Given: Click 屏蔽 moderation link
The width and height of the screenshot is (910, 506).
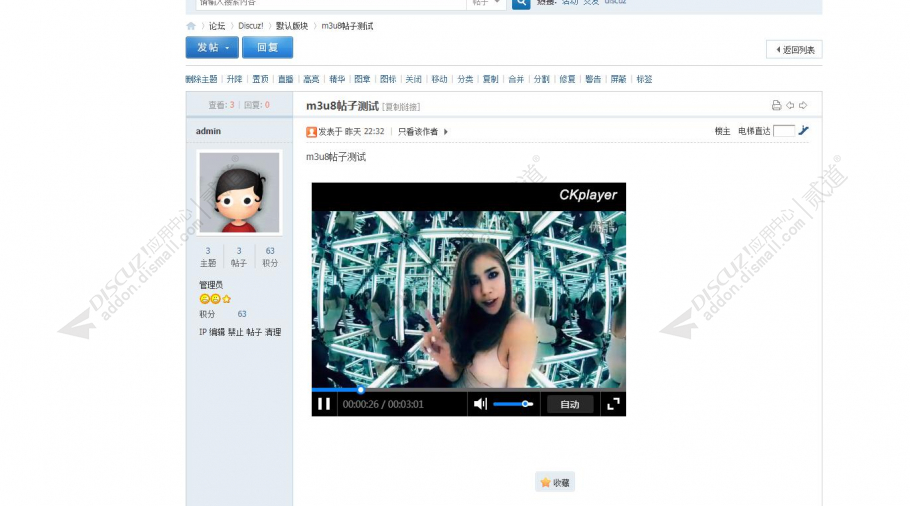Looking at the screenshot, I should (x=618, y=79).
